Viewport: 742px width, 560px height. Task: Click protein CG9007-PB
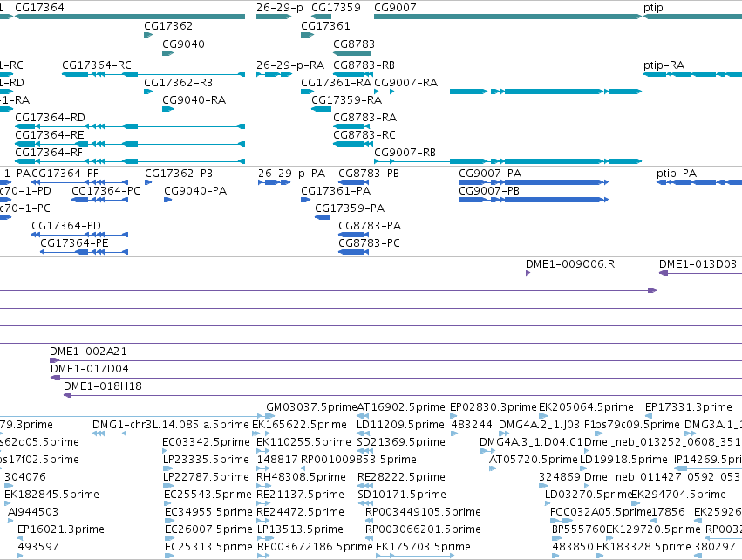489,191
